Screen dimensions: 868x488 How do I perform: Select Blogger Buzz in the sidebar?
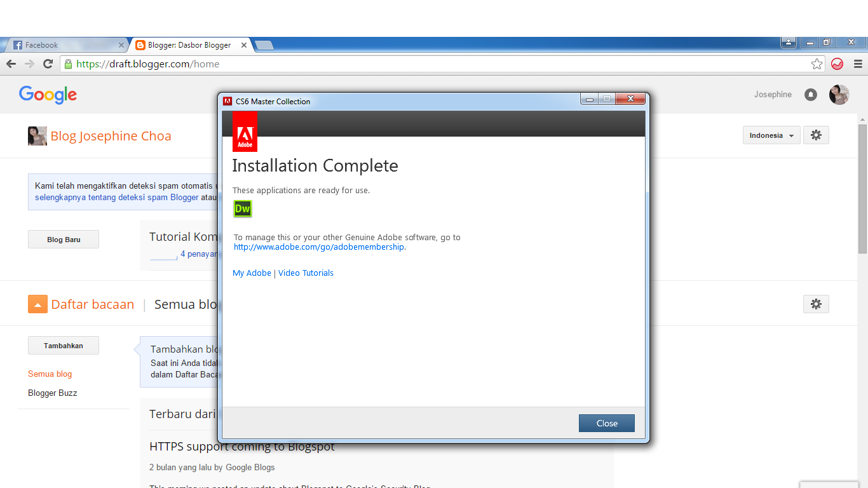(52, 393)
